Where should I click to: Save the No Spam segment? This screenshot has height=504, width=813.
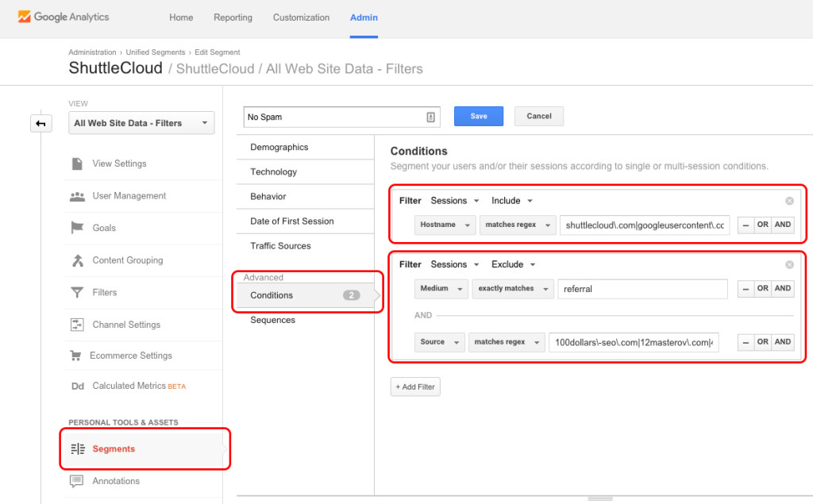tap(479, 116)
